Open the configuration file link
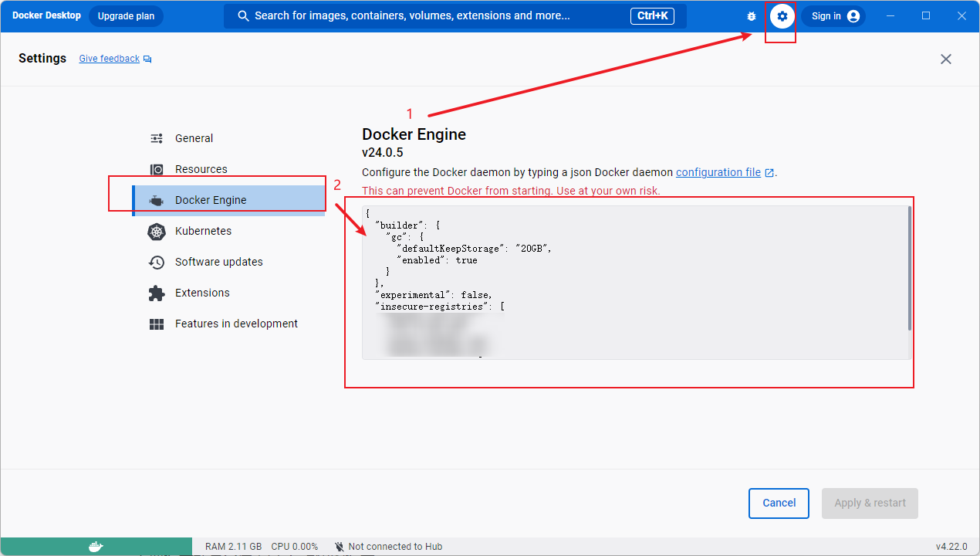Image resolution: width=980 pixels, height=556 pixels. pos(718,172)
